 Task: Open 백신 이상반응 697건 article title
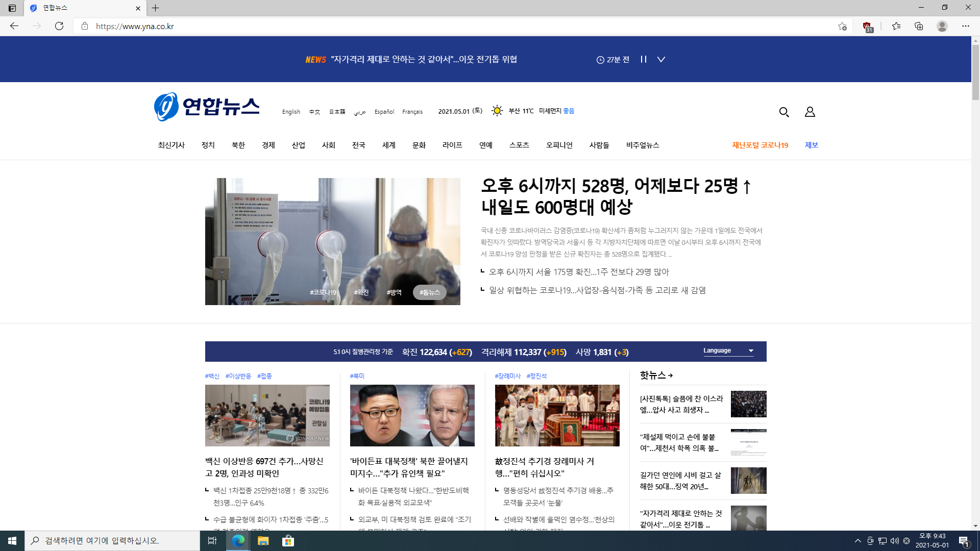coord(264,467)
